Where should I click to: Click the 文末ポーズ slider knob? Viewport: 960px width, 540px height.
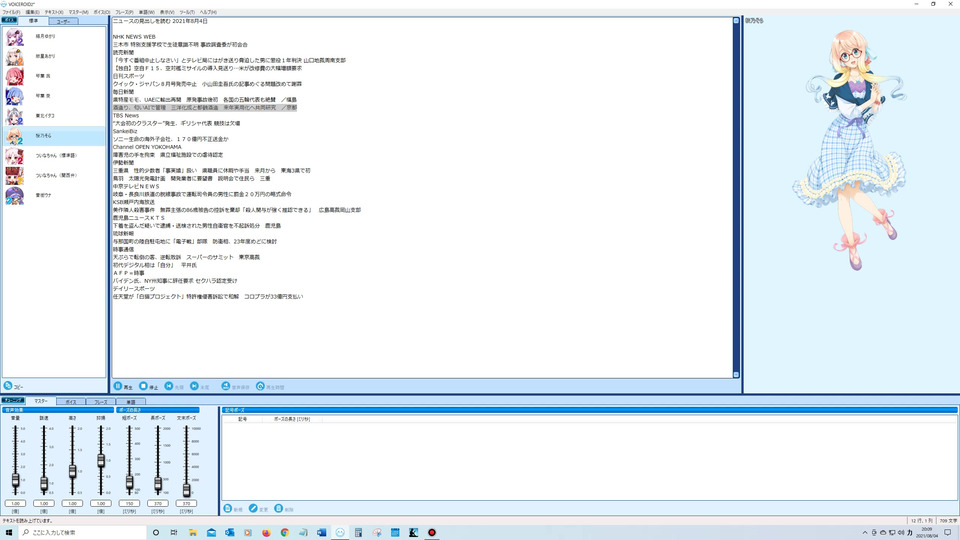(x=186, y=490)
